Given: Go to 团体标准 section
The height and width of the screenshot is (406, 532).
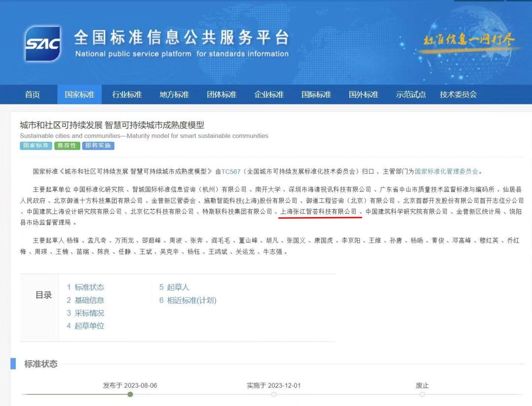Looking at the screenshot, I should (221, 94).
